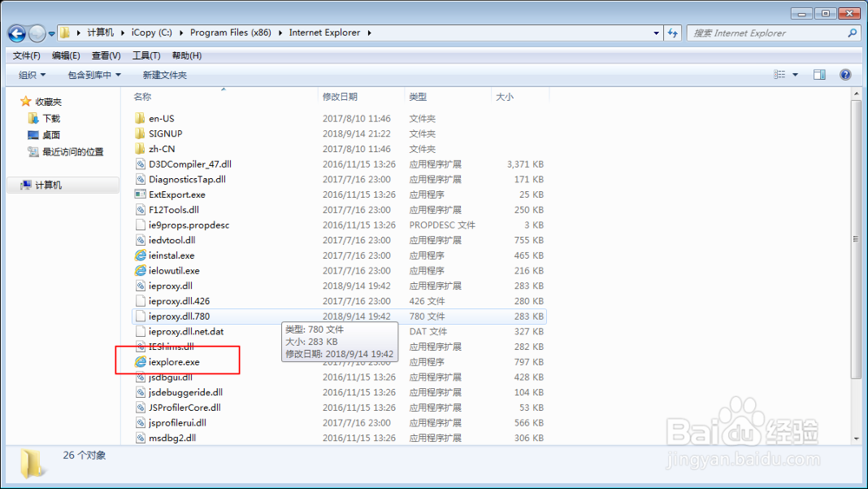Sort by 类型 column header
Screen dimensions: 868x489
tap(418, 96)
